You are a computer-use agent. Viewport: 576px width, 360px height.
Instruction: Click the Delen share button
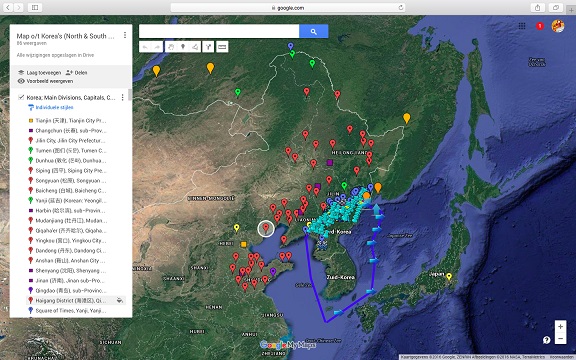point(76,72)
